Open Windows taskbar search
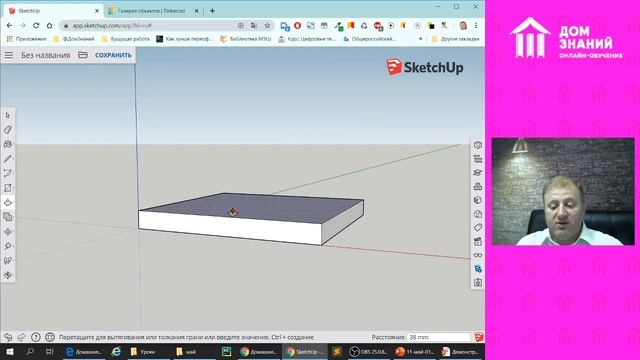The image size is (640, 360). point(30,351)
